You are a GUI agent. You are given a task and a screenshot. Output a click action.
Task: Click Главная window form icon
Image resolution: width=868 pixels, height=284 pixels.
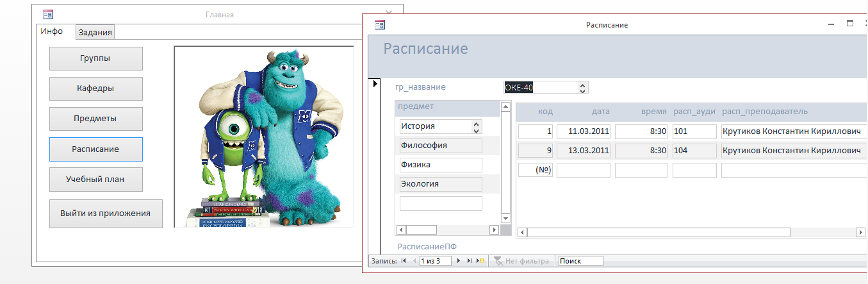(x=48, y=14)
